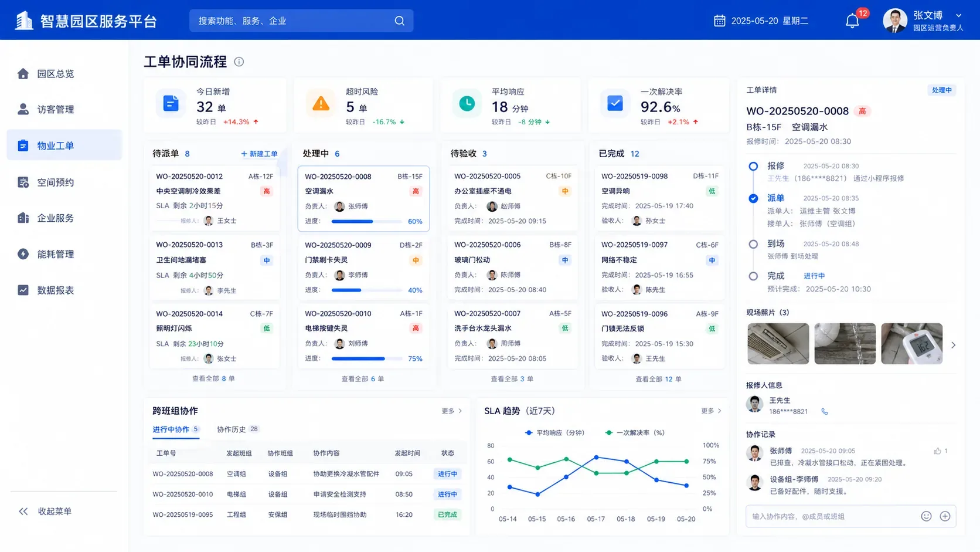Viewport: 980px width, 552px height.
Task: Select 物业工单 in sidebar menu
Action: 64,145
